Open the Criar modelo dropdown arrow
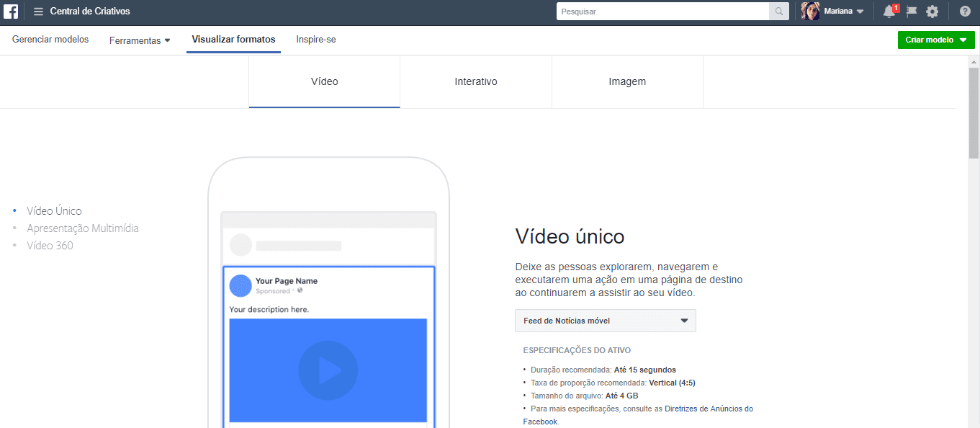 click(963, 40)
